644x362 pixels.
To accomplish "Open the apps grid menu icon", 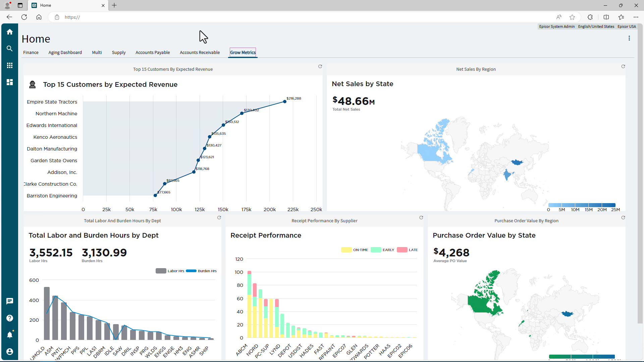I will (10, 65).
